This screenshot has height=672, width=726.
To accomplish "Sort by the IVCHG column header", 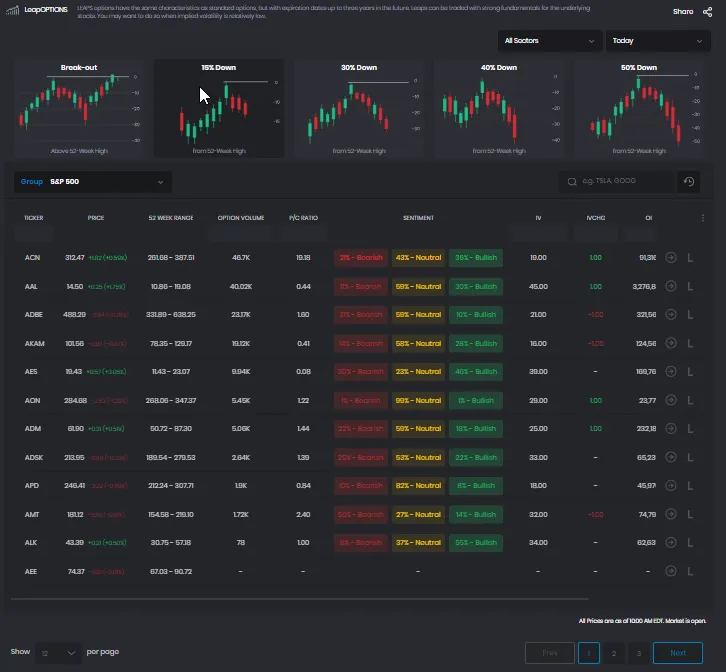I will pyautogui.click(x=595, y=218).
